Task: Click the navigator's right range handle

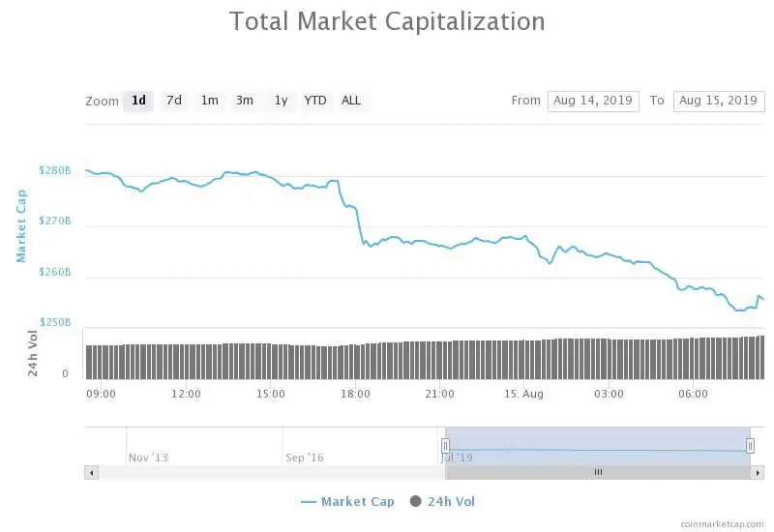Action: pos(750,445)
